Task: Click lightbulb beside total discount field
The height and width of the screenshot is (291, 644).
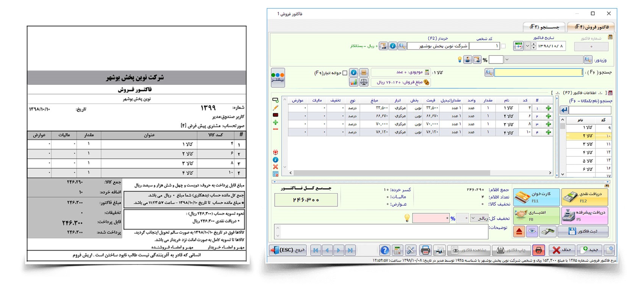Action: pyautogui.click(x=407, y=218)
